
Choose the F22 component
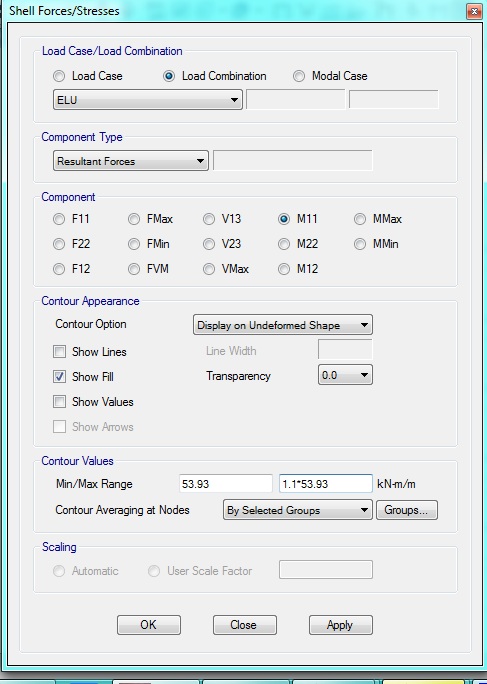(x=59, y=244)
